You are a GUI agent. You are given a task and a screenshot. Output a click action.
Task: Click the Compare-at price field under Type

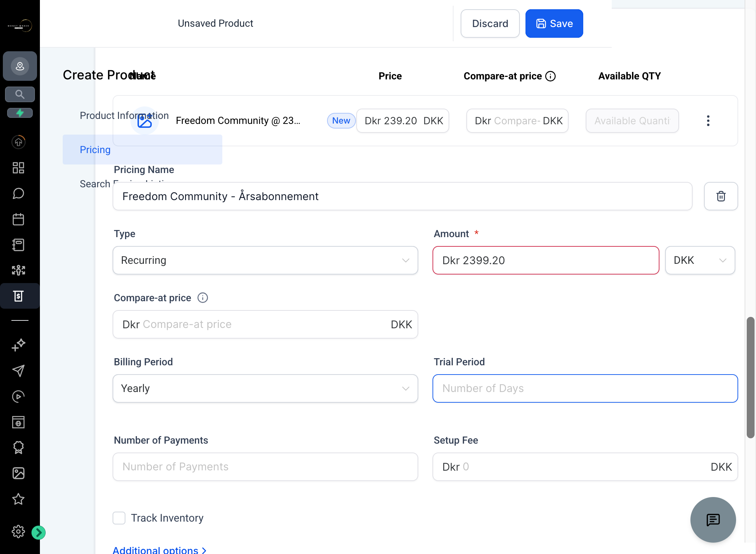click(265, 324)
